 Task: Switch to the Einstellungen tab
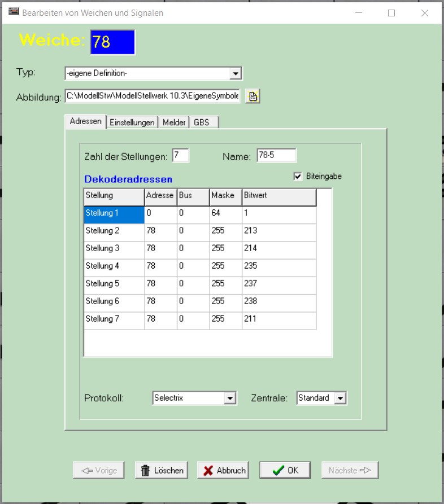(x=132, y=122)
